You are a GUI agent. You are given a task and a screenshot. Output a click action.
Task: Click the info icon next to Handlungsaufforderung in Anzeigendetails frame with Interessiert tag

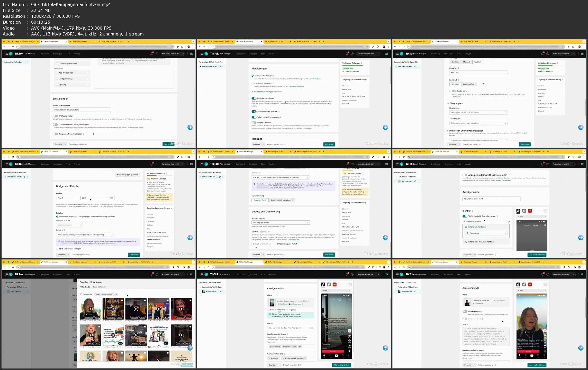point(288,334)
